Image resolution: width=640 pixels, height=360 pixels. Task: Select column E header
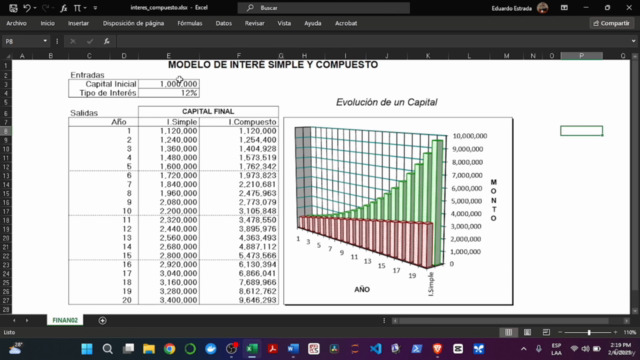click(169, 56)
